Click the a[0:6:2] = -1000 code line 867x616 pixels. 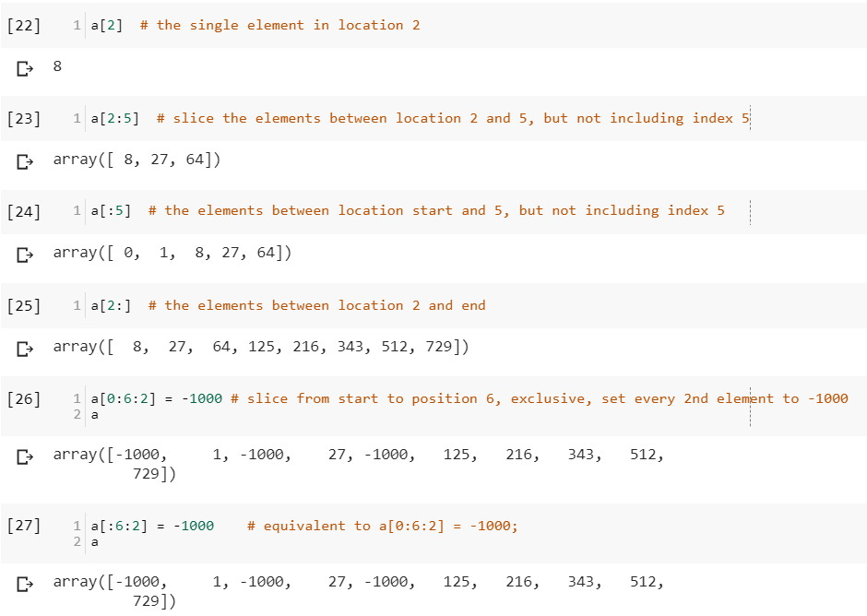(x=157, y=399)
